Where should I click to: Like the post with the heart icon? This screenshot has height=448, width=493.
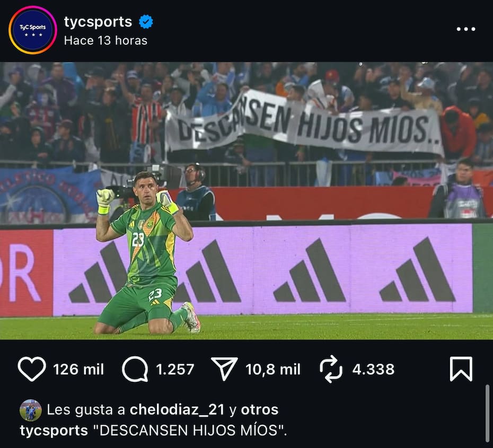click(x=32, y=369)
